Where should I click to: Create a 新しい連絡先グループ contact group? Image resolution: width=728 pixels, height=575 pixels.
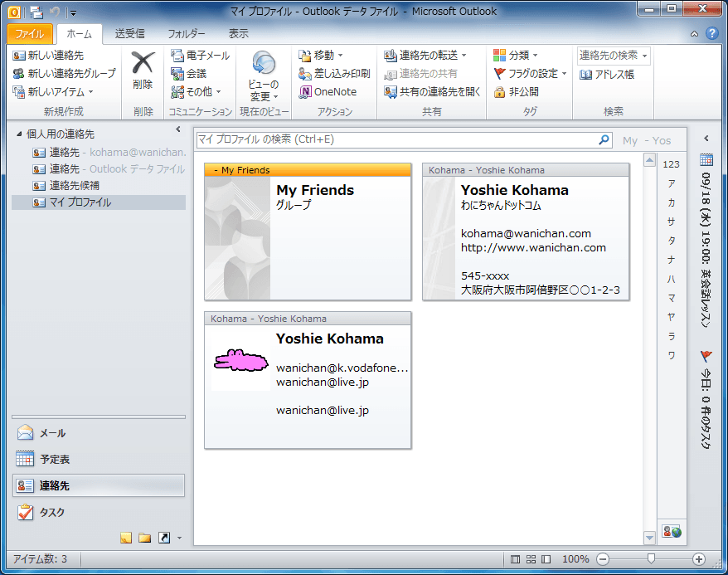pyautogui.click(x=64, y=73)
